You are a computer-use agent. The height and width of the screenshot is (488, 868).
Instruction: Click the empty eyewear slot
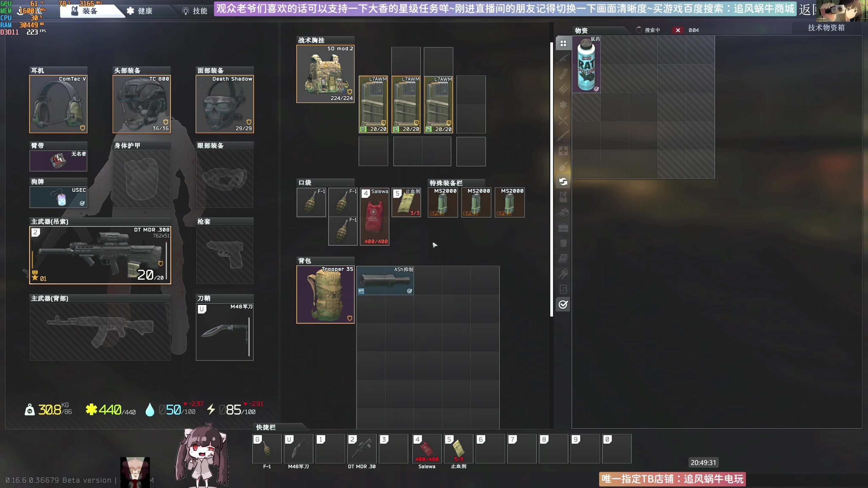(x=224, y=179)
